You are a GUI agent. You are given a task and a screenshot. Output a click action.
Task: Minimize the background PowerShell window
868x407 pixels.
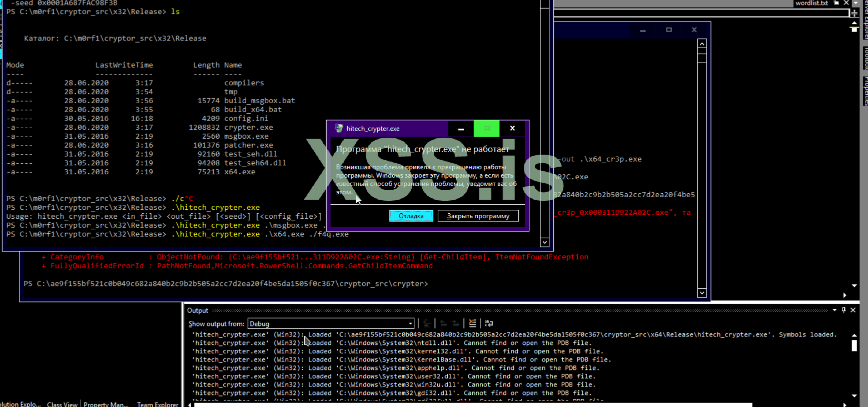pyautogui.click(x=643, y=30)
